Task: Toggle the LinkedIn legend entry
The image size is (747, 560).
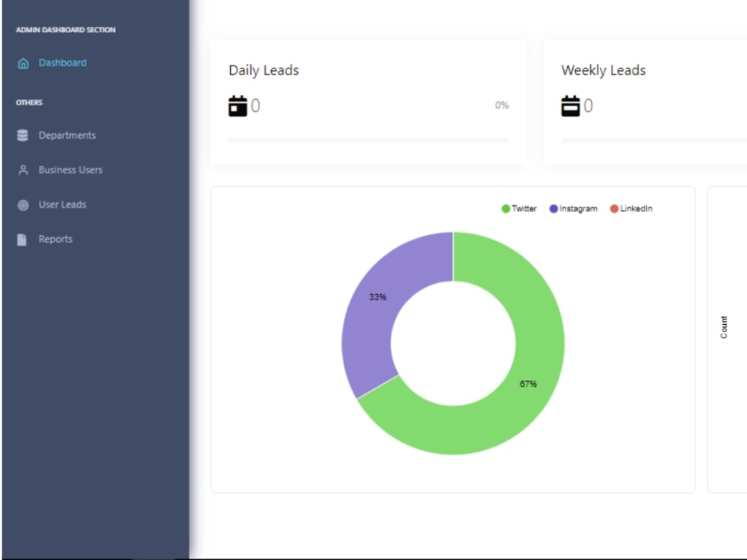Action: (631, 208)
